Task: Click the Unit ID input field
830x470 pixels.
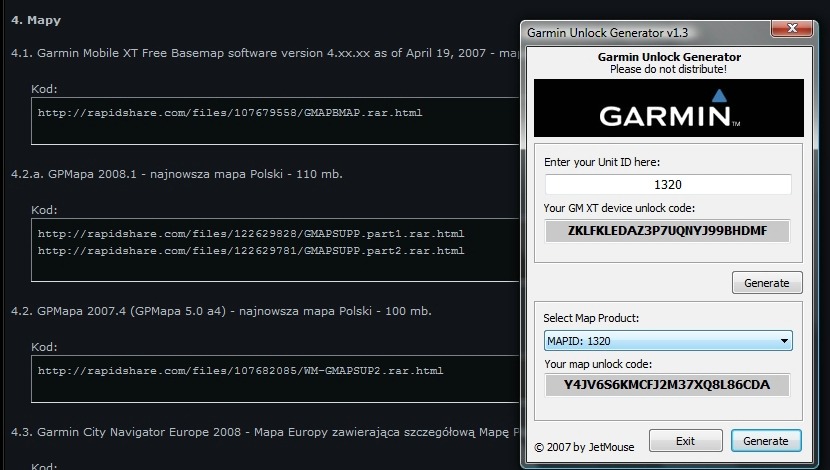Action: [668, 185]
